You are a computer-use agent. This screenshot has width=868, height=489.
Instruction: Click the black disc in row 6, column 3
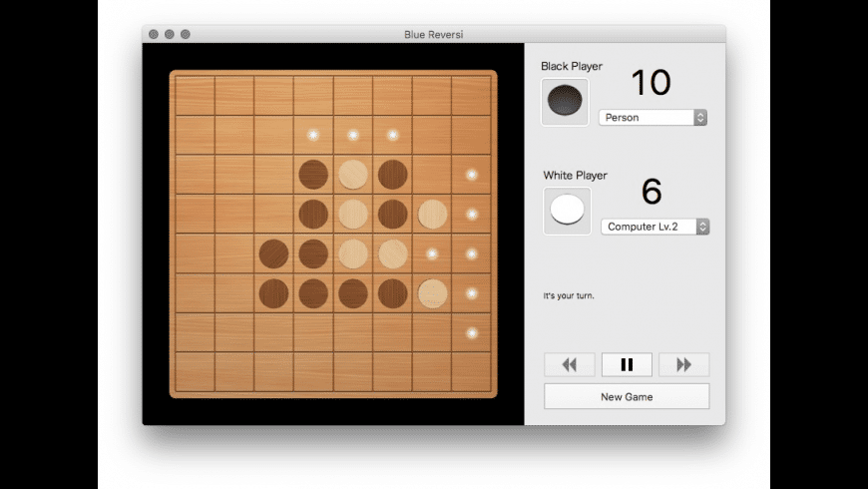[x=274, y=293]
